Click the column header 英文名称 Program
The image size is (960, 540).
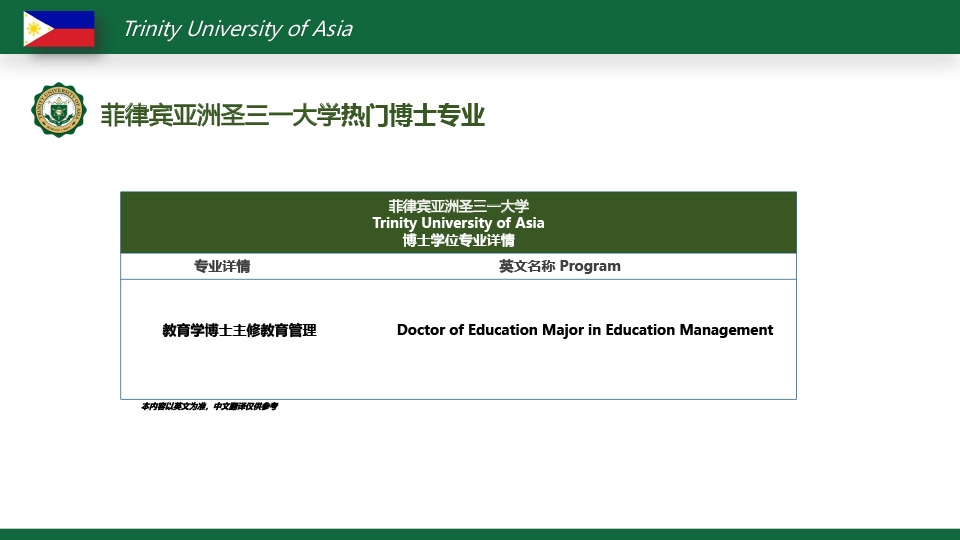tap(560, 266)
